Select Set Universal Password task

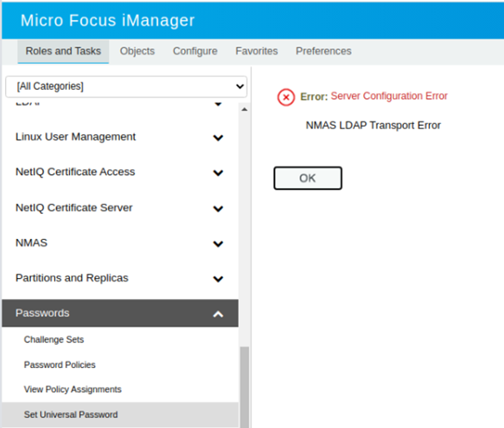(x=71, y=414)
